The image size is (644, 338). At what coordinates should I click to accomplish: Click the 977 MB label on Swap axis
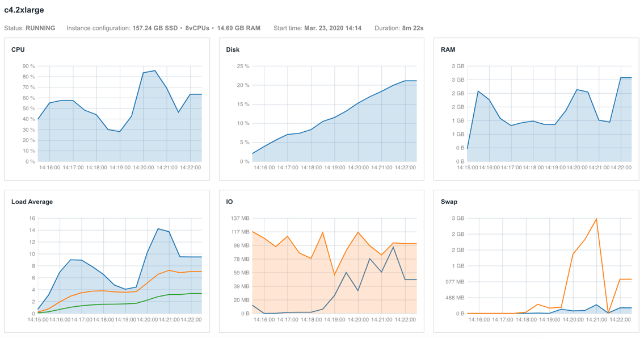[x=454, y=282]
